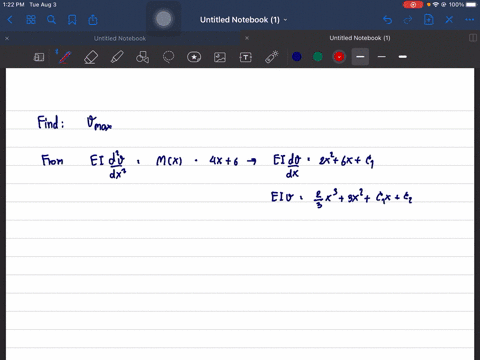This screenshot has width=480, height=360.
Task: Select the Shapes tool
Action: pyautogui.click(x=142, y=57)
